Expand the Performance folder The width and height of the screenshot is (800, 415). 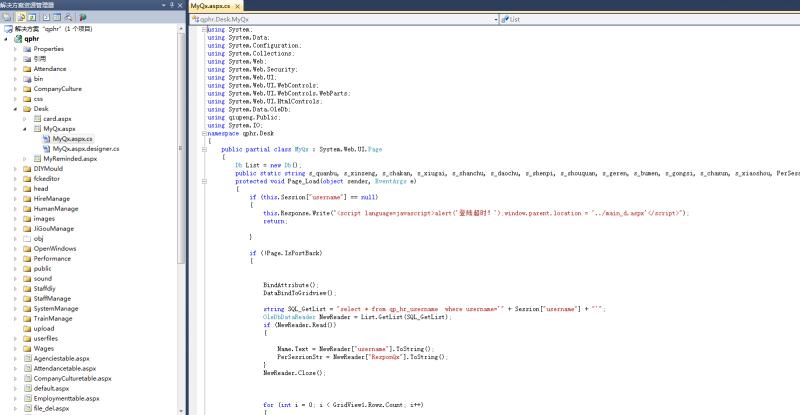pos(15,258)
